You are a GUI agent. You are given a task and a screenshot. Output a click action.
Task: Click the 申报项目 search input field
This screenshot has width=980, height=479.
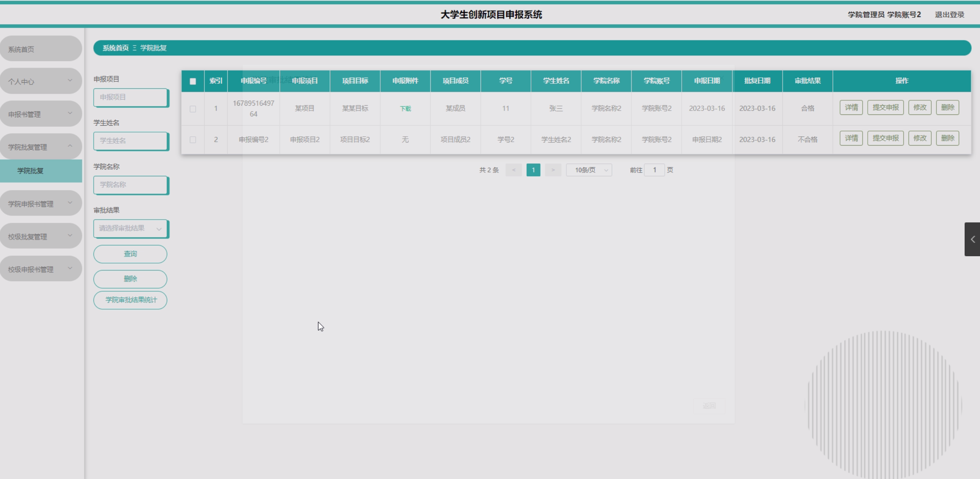coord(130,97)
